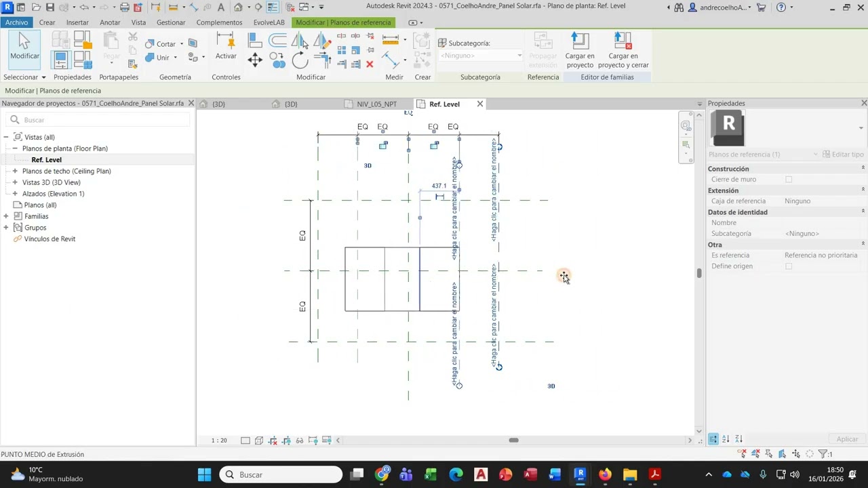Click the temporary hide glasses icon in view bar
Image resolution: width=868 pixels, height=488 pixels.
pyautogui.click(x=299, y=441)
